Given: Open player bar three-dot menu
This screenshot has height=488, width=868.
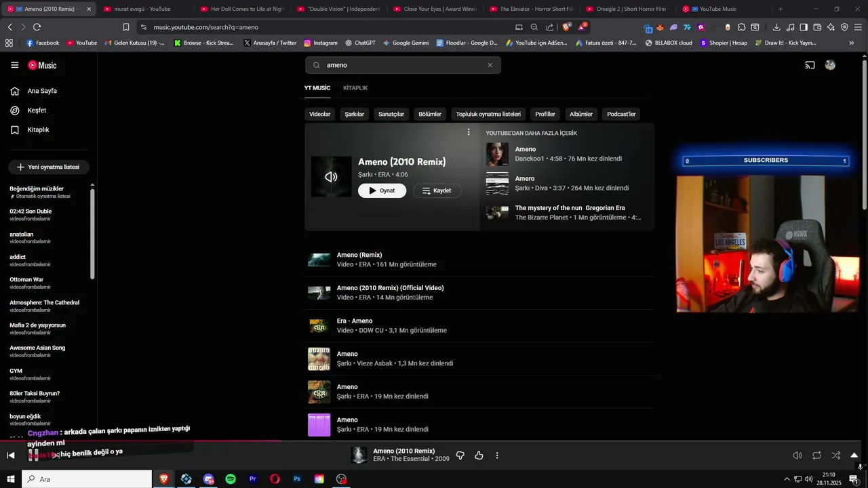Looking at the screenshot, I should coord(497,455).
